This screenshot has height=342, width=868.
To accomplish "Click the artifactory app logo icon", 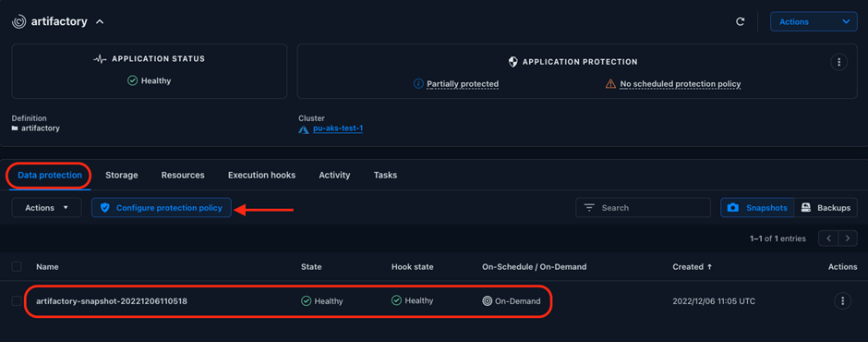I will click(18, 21).
